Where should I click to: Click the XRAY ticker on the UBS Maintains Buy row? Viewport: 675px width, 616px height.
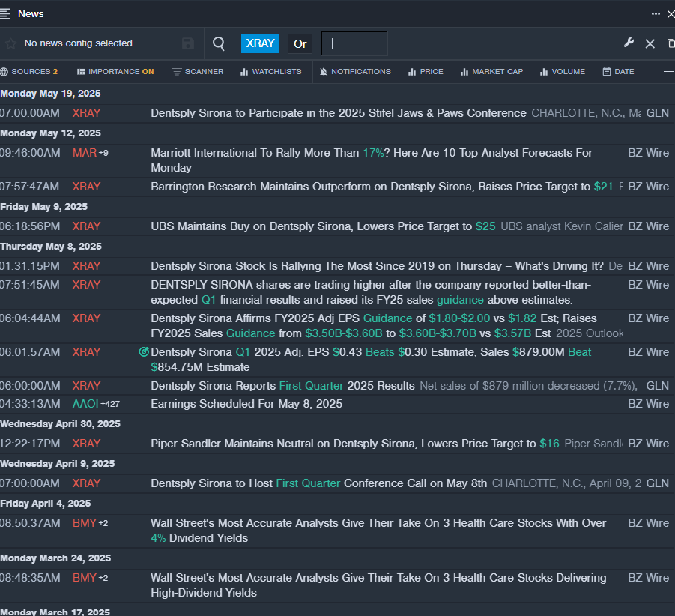(86, 226)
